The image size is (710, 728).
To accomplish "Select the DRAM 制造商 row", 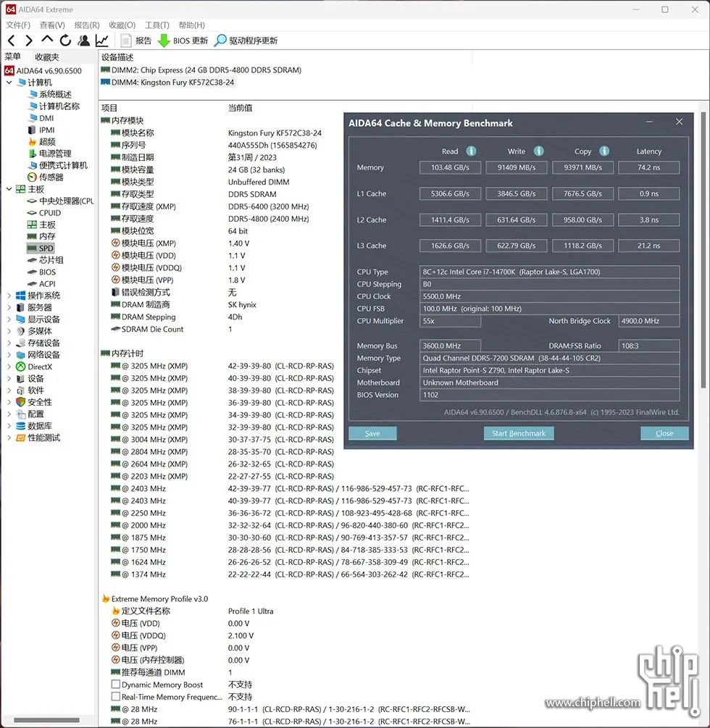I will 184,304.
